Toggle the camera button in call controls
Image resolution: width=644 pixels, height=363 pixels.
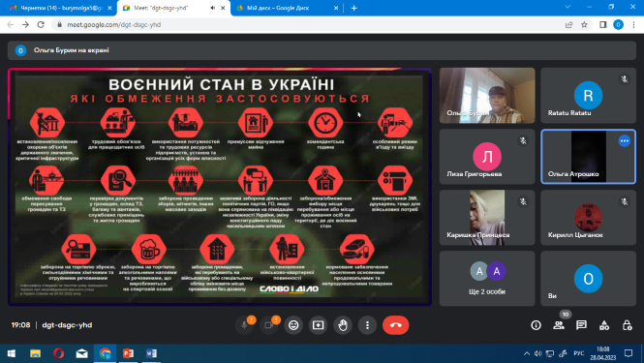tap(268, 325)
